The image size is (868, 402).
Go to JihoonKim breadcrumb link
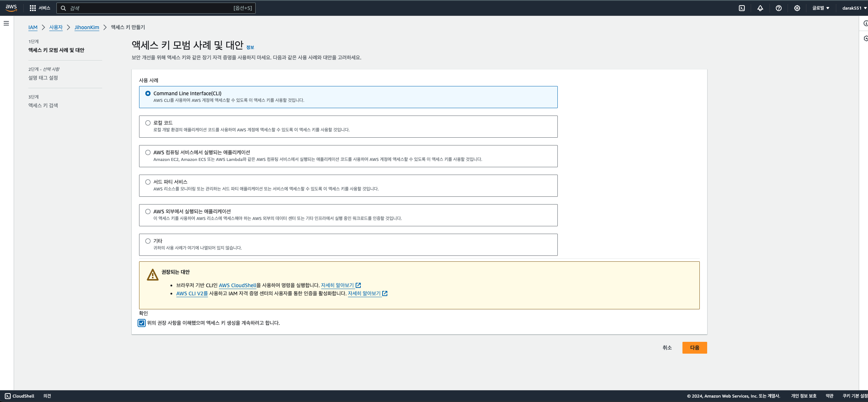coord(87,27)
